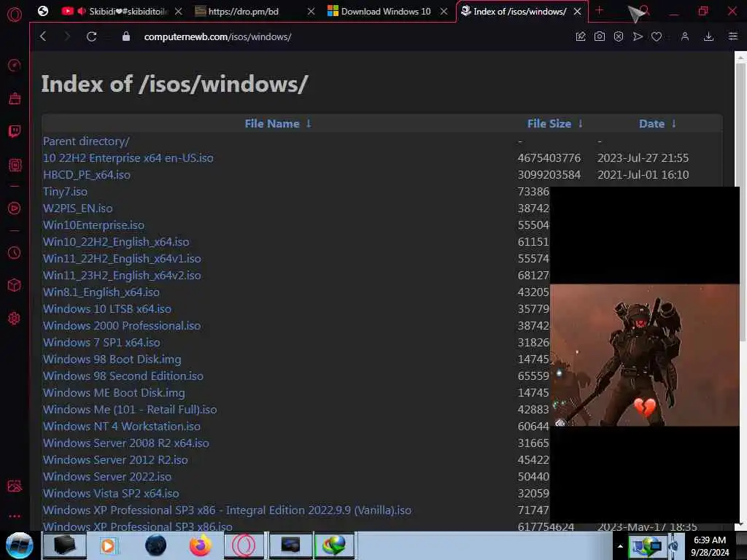Image resolution: width=747 pixels, height=560 pixels.
Task: Click the edit-page pencil icon in toolbar
Action: 580,36
